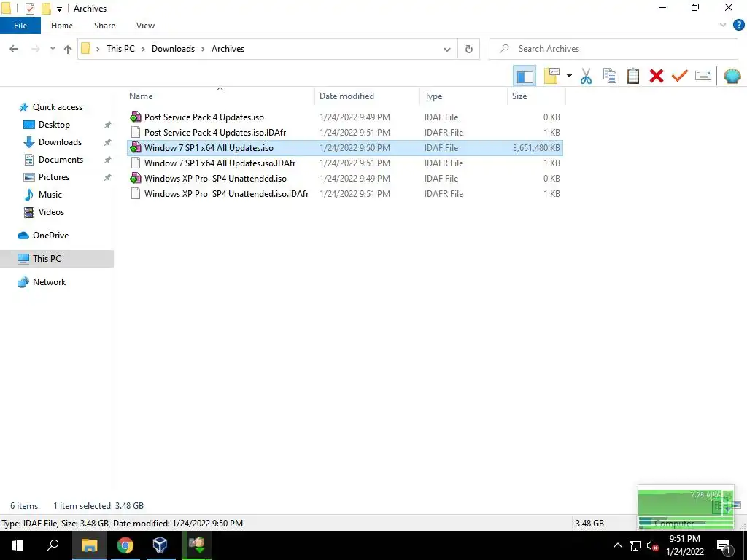The width and height of the screenshot is (747, 560).
Task: Click the Refresh button
Action: click(469, 49)
